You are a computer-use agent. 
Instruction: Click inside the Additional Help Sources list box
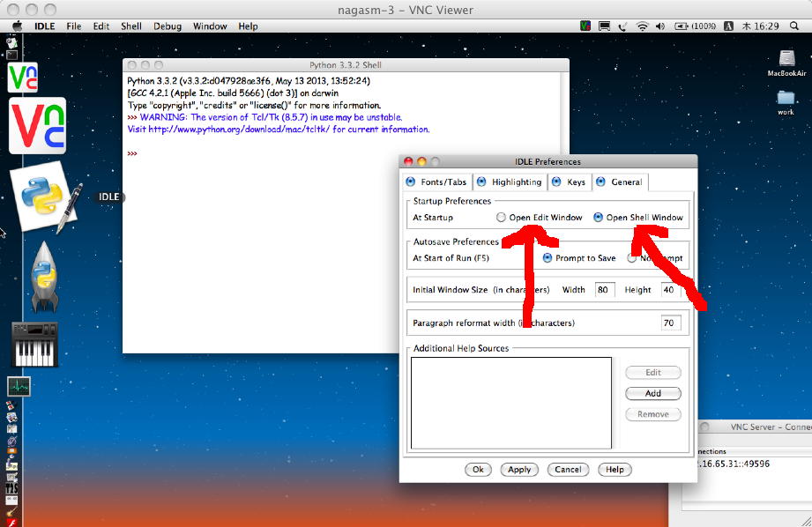tap(511, 403)
